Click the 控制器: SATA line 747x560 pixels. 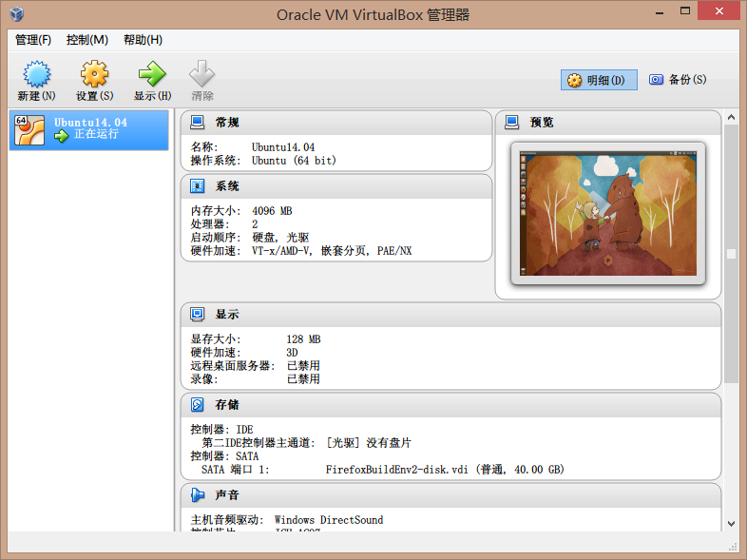coord(224,456)
